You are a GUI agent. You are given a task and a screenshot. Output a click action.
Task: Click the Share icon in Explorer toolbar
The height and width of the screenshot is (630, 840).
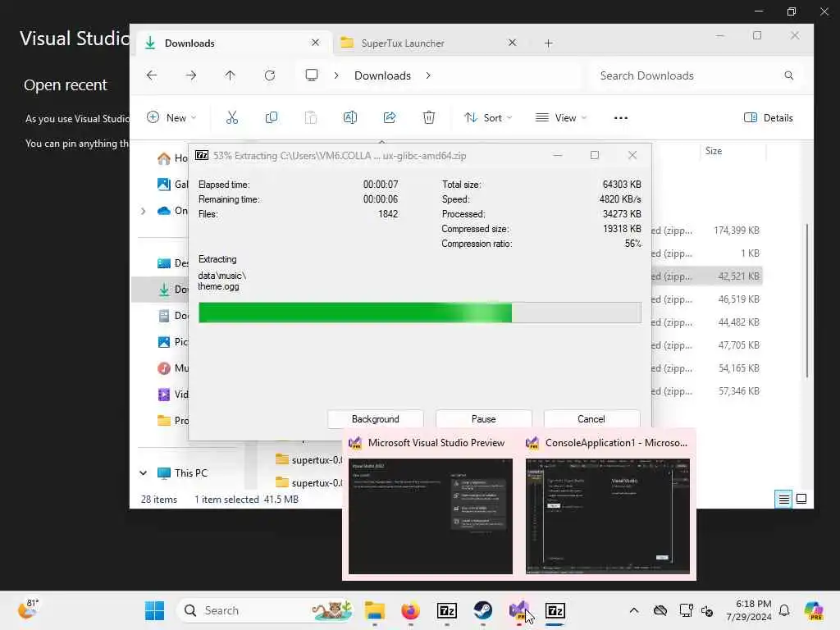click(390, 118)
